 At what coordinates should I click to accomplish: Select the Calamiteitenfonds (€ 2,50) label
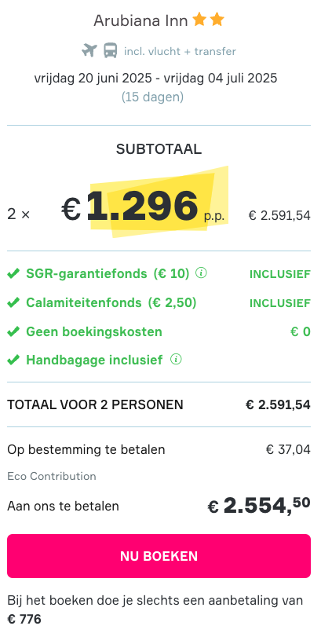pos(111,302)
